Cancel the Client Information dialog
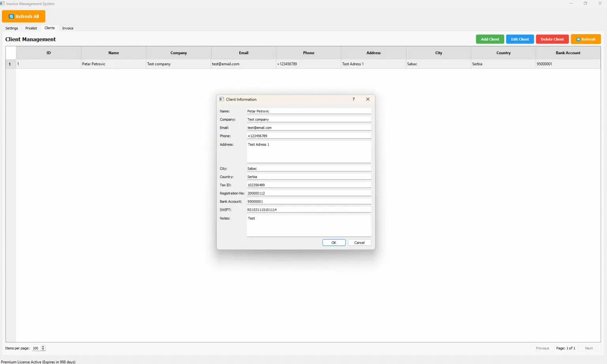Image resolution: width=607 pixels, height=364 pixels. coord(359,243)
